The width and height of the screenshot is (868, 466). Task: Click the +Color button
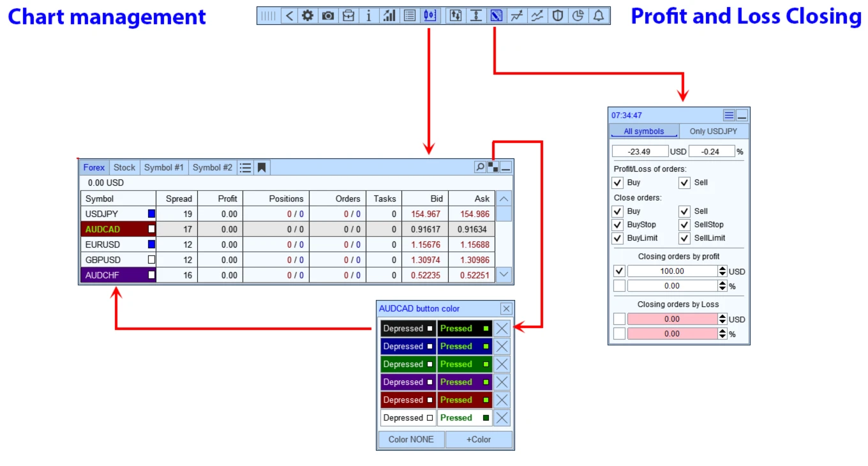(479, 439)
